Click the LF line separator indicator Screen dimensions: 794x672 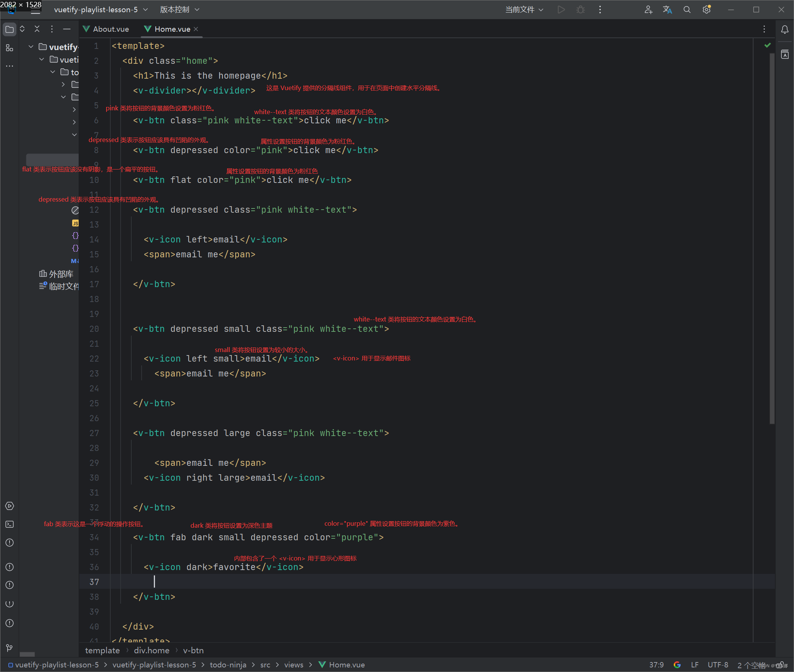[696, 665]
